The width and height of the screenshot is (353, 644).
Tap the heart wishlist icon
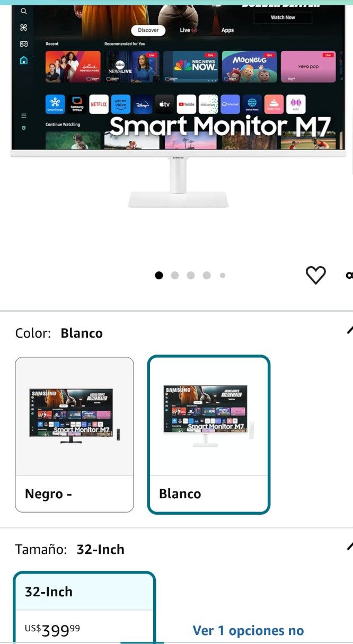point(316,275)
